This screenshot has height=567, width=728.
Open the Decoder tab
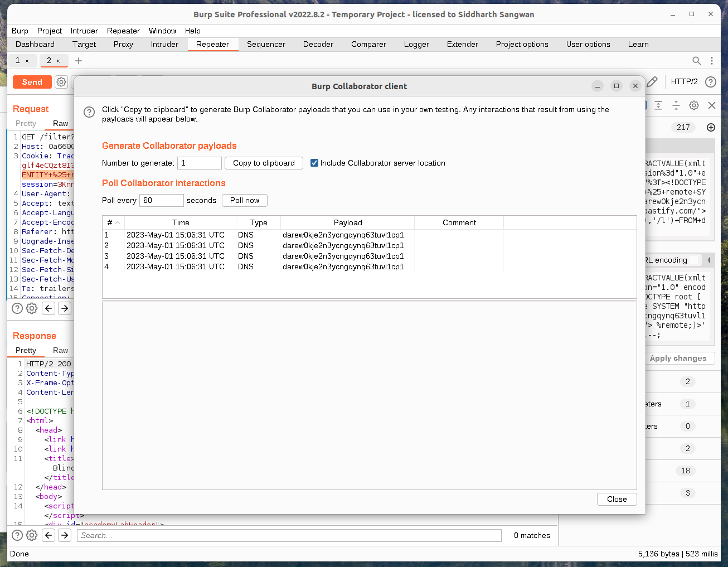[x=318, y=44]
